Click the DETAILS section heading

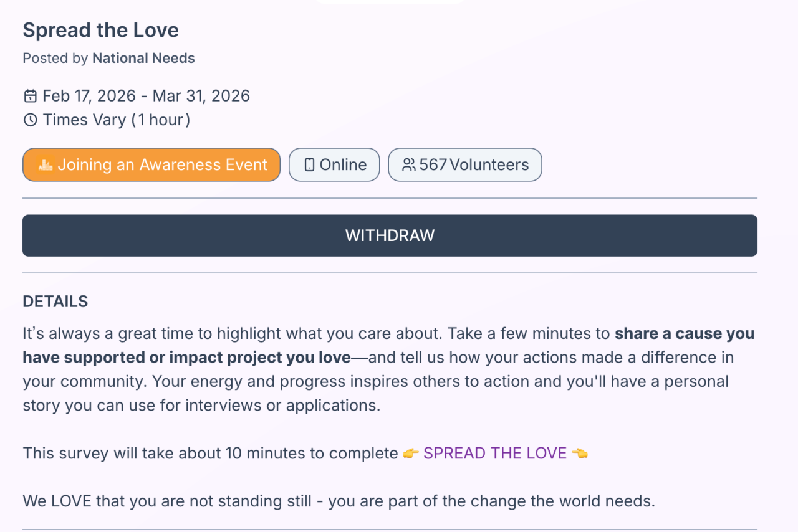pyautogui.click(x=55, y=302)
